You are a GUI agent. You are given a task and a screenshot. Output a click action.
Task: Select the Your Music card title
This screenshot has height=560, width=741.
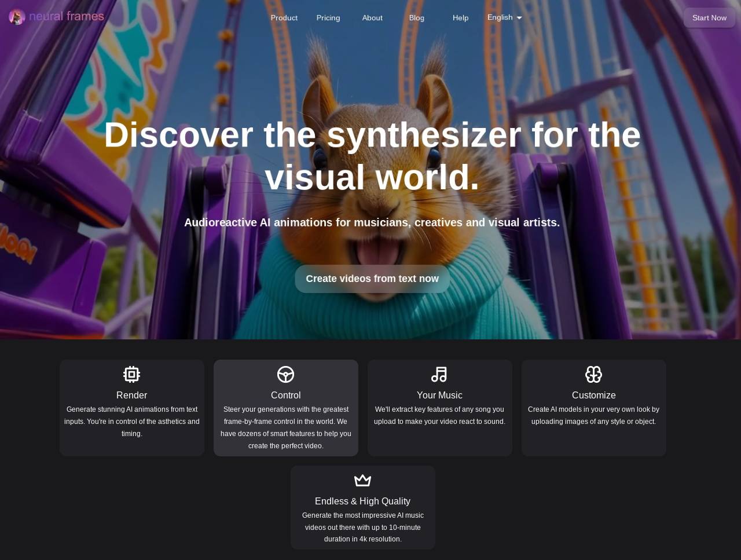coord(439,395)
